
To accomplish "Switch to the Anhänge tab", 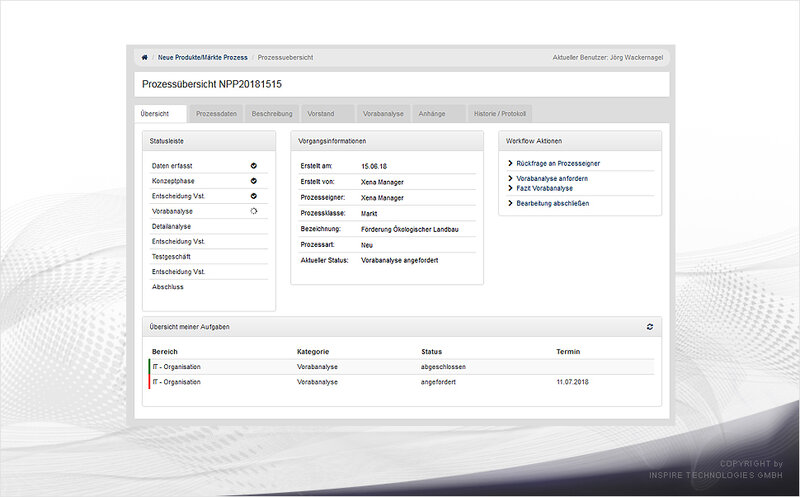I will point(439,114).
